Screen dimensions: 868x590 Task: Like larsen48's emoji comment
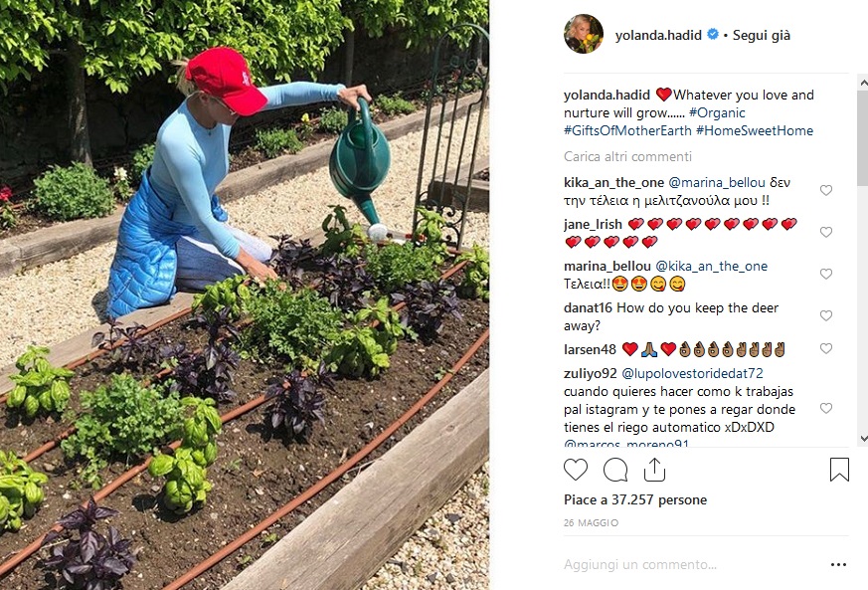point(826,348)
